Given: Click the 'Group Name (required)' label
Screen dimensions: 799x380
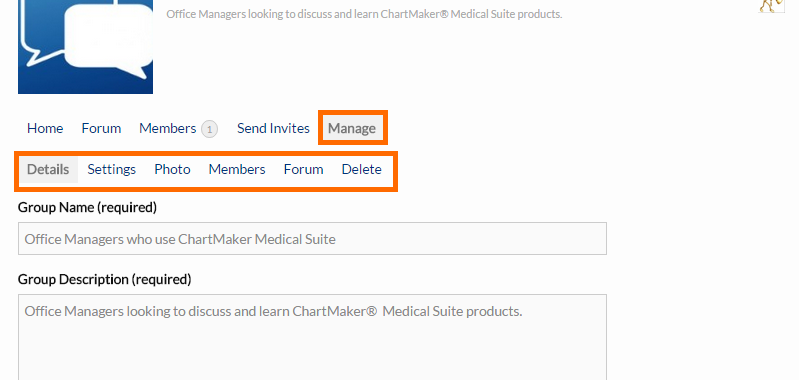Looking at the screenshot, I should point(87,207).
